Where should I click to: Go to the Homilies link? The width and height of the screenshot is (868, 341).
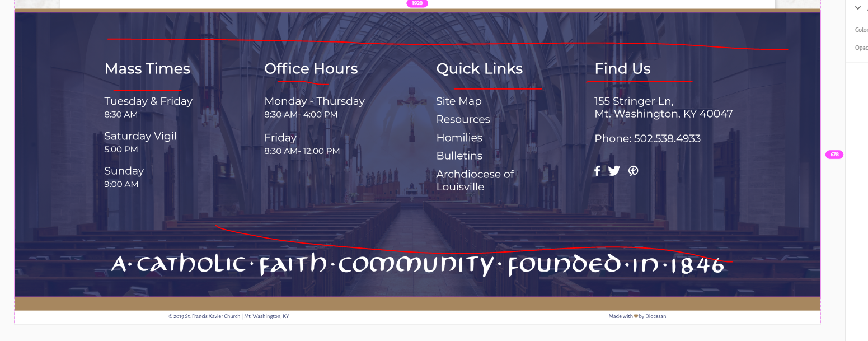coord(459,138)
